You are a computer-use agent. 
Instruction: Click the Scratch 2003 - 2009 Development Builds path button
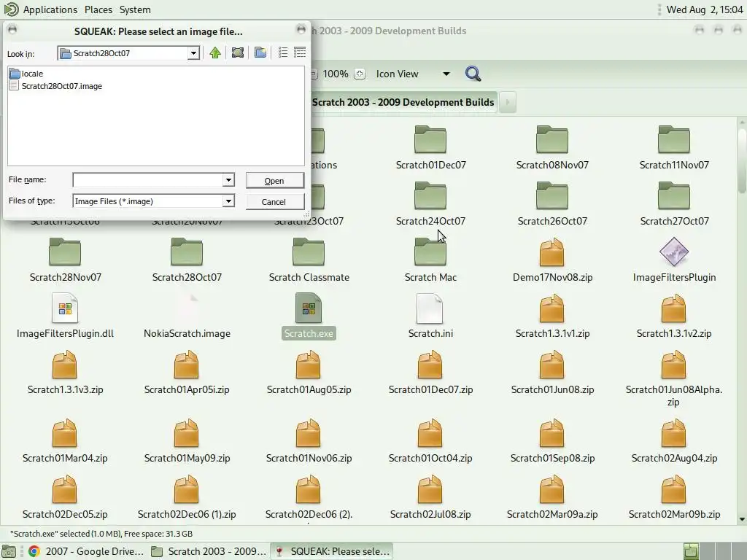[x=403, y=102]
